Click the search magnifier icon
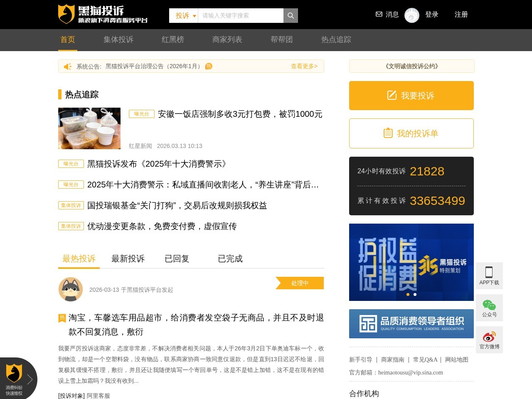Screen dimensions: 532x399 (290, 15)
